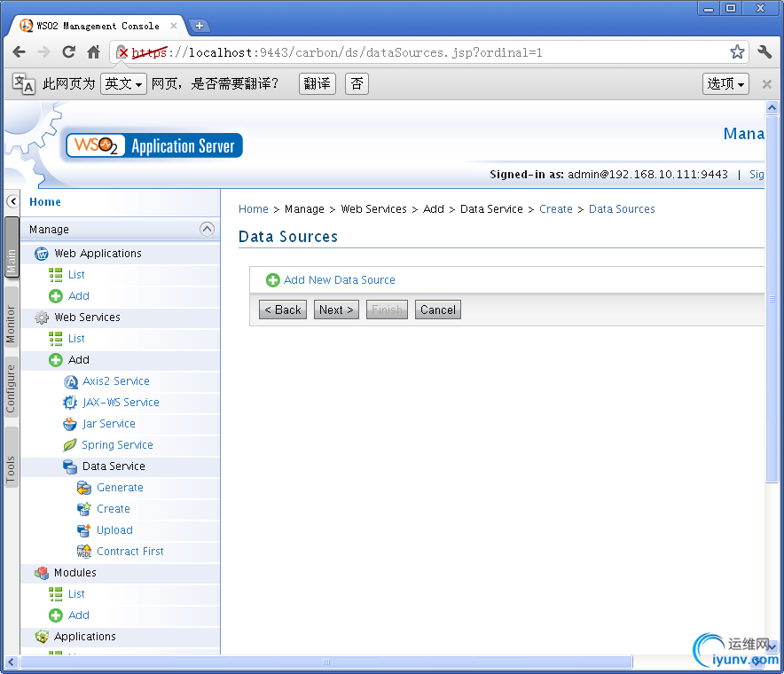The image size is (784, 674).
Task: Click the Jar Service icon
Action: pyautogui.click(x=70, y=424)
